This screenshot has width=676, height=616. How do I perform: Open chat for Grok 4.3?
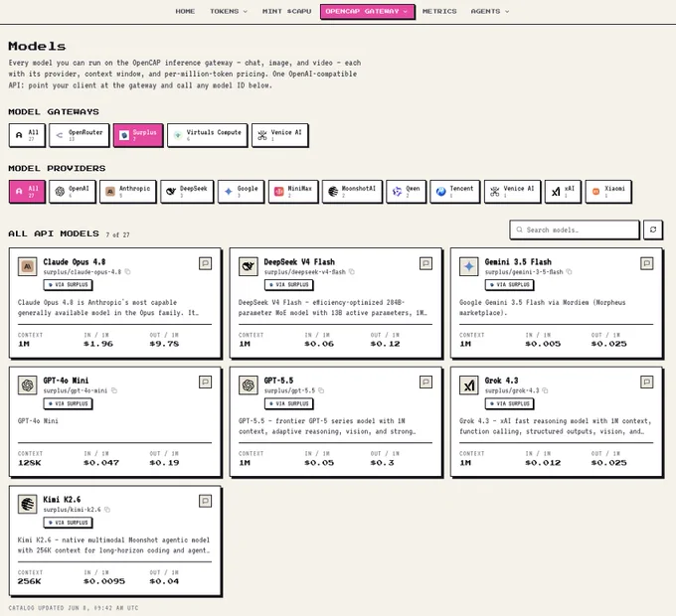coord(647,382)
